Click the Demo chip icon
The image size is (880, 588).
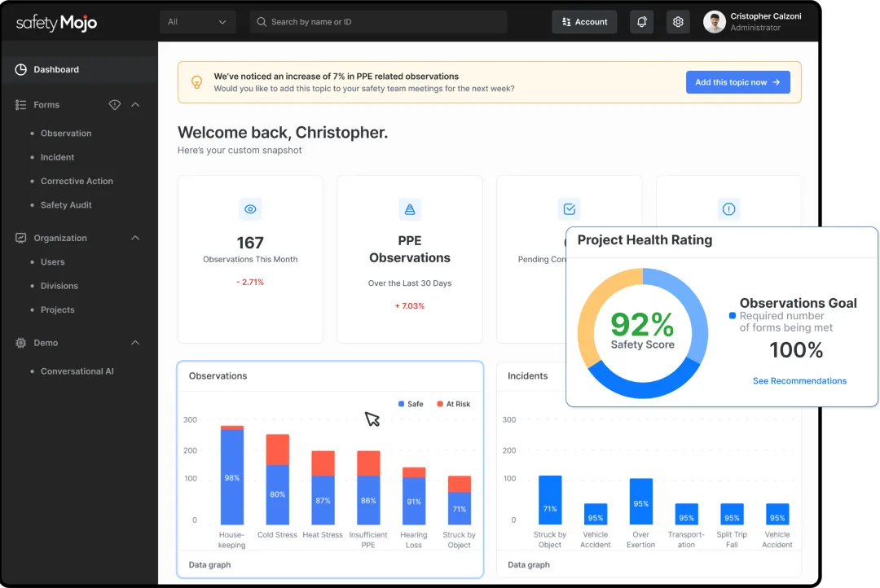point(20,343)
